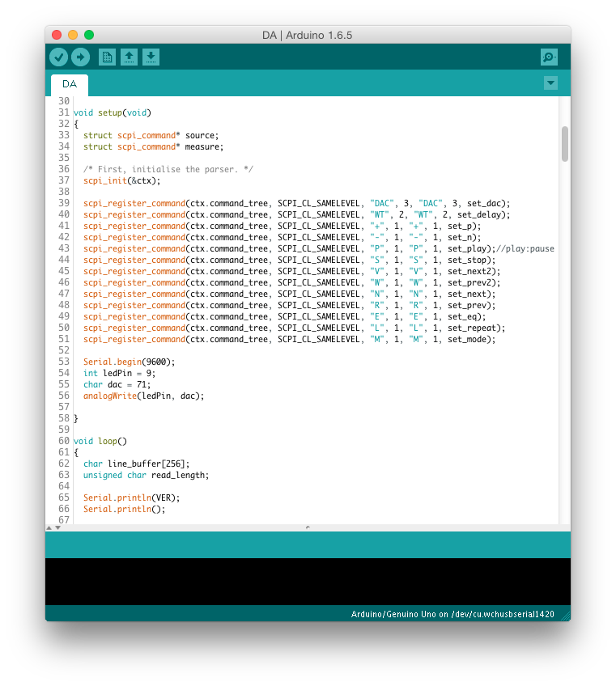
Task: Click 'set_prev);' on line 48
Action: coord(472,306)
